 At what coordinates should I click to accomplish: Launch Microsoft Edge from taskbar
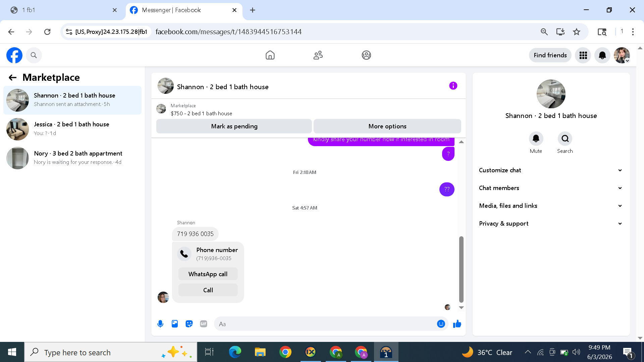[235, 352]
